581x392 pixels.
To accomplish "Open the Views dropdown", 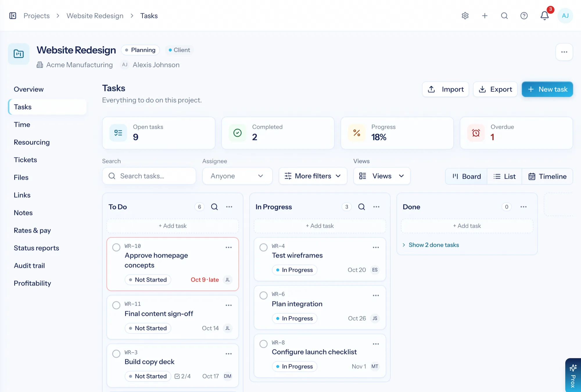I will [382, 176].
